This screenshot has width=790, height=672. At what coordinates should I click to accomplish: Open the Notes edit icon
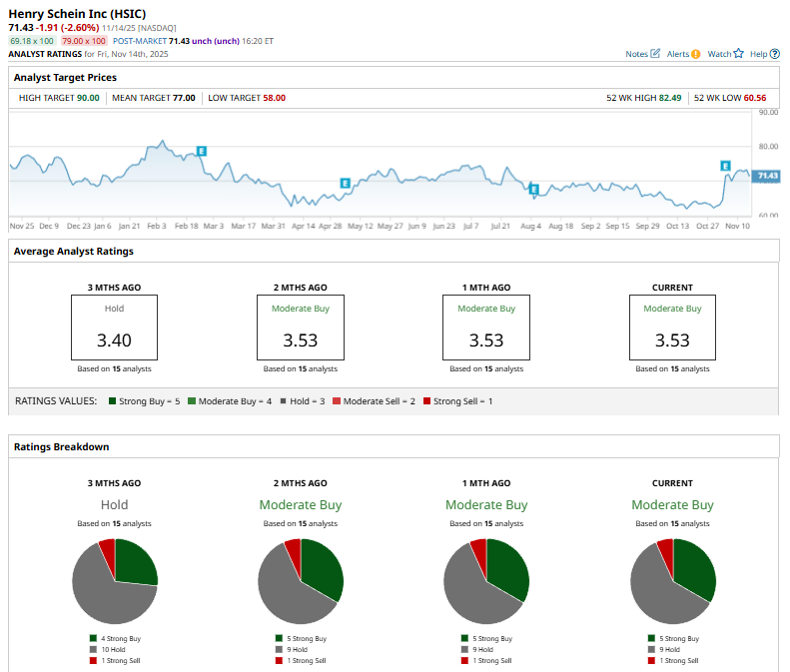click(655, 54)
